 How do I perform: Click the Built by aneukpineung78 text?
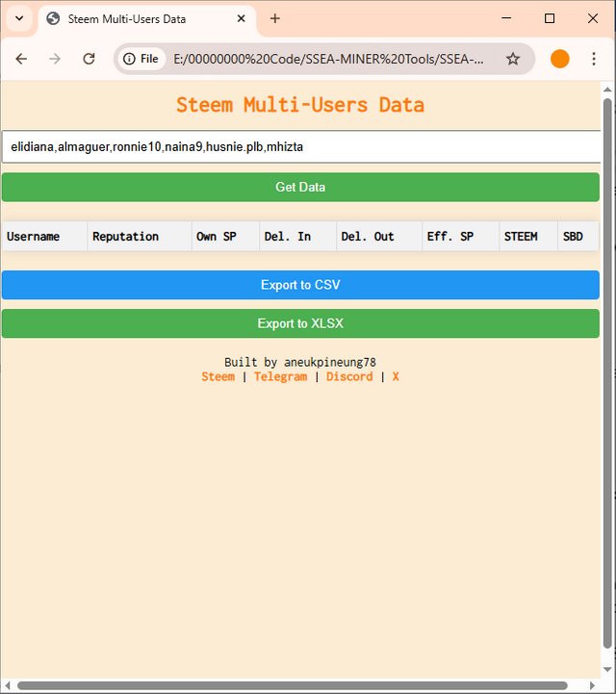pyautogui.click(x=300, y=362)
